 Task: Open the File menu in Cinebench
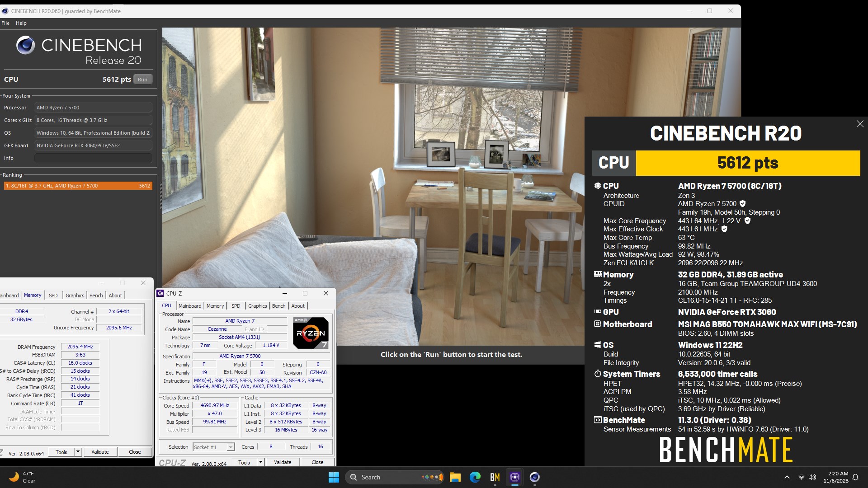[x=5, y=23]
